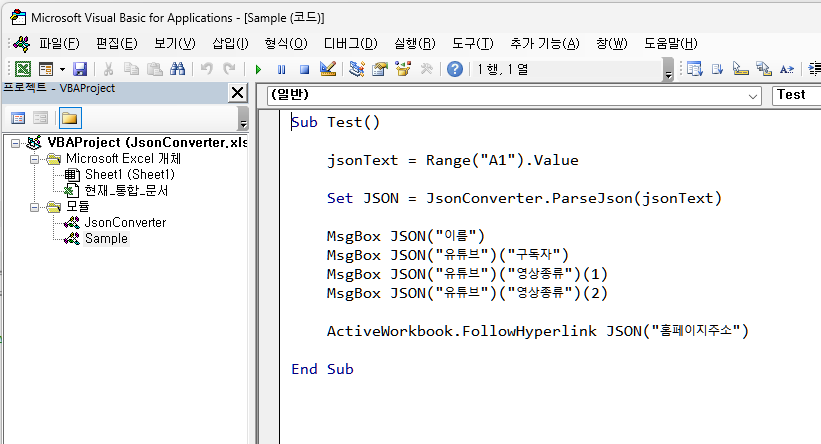Click the Paste clipboard icon
This screenshot has height=444, width=821.
click(x=154, y=69)
